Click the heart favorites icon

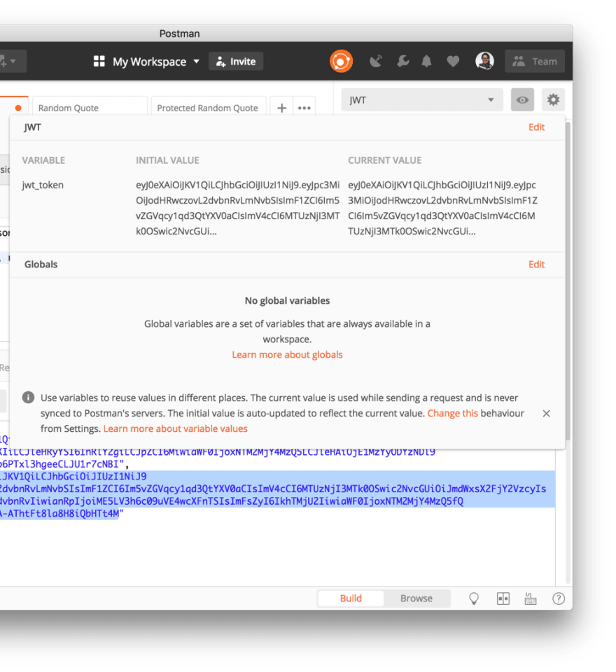453,61
